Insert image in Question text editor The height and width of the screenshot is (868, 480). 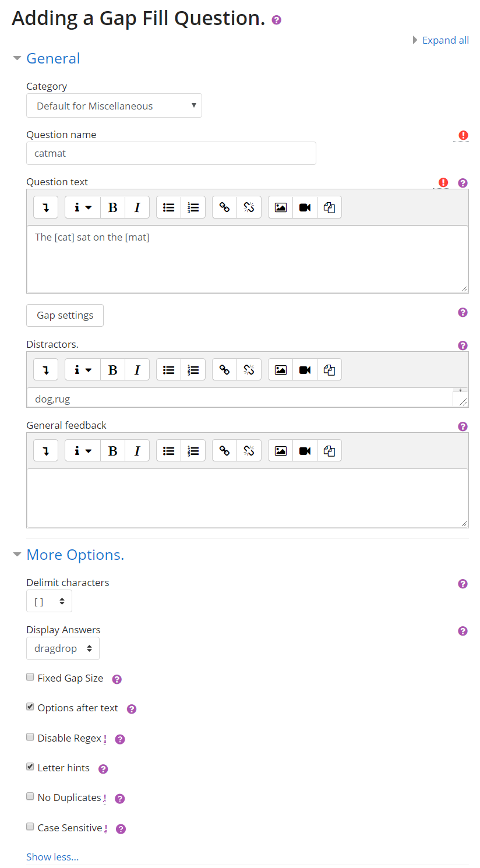281,207
